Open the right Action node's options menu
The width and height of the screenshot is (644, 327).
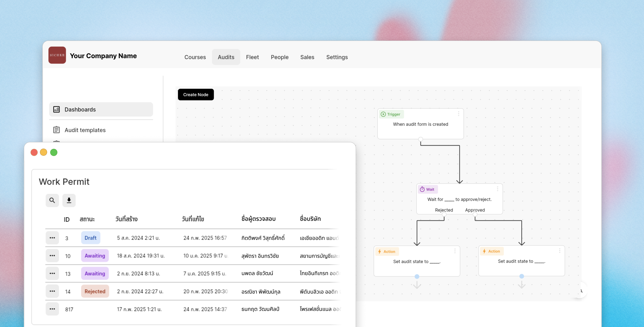click(x=560, y=251)
